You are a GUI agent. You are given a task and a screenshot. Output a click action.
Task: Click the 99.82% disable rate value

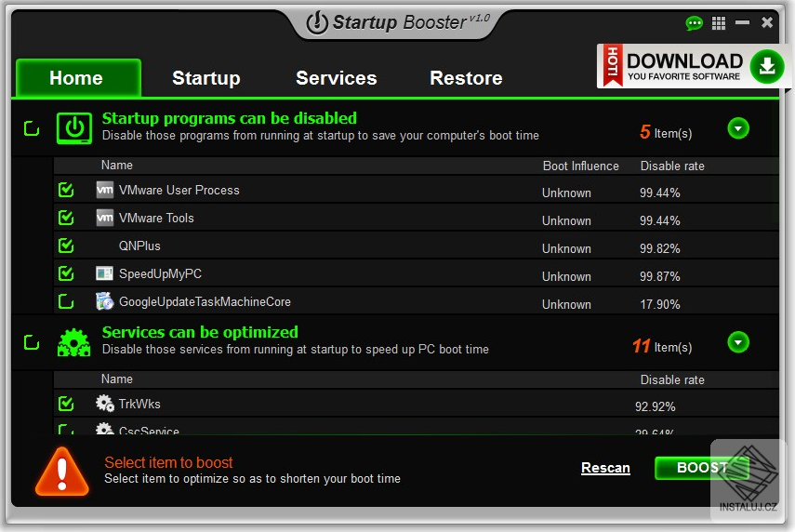coord(659,248)
